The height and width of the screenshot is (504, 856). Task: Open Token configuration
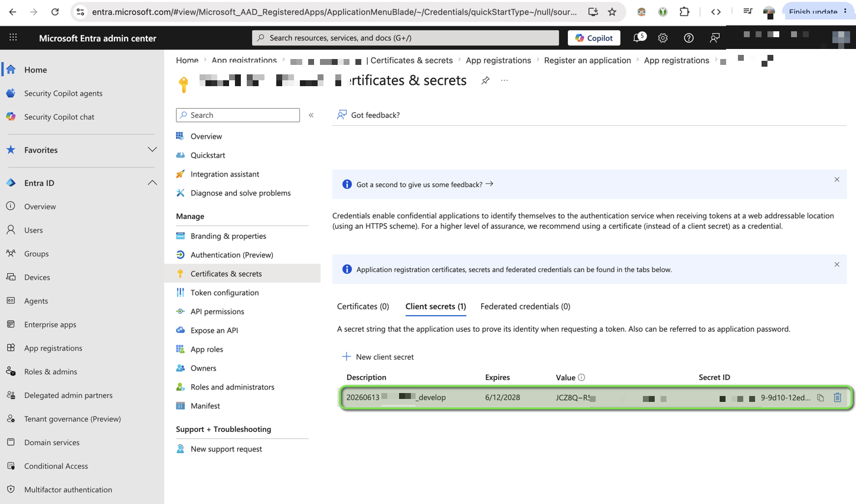point(224,293)
